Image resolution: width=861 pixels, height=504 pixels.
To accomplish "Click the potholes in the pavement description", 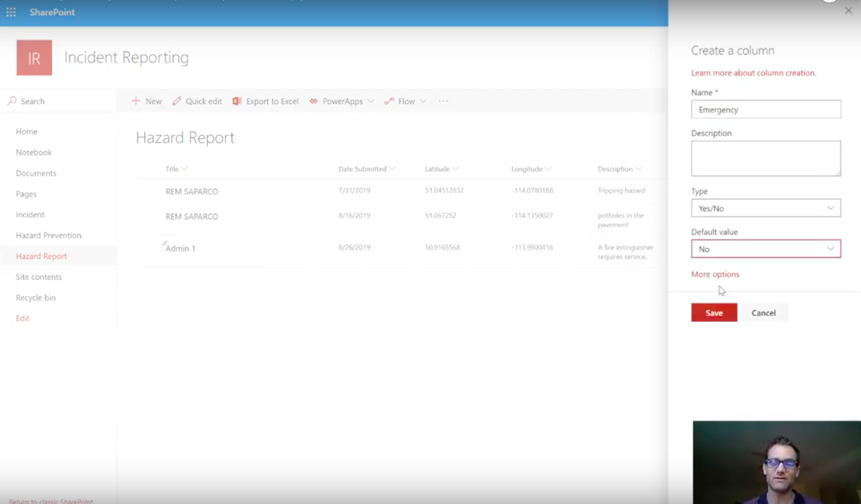I will (621, 220).
